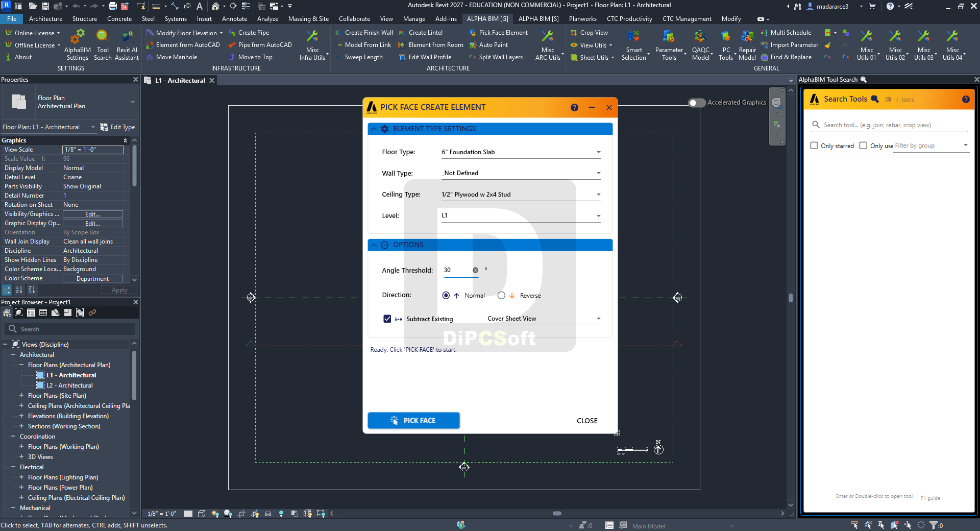Click Edit Type in Properties
980x531 pixels.
click(118, 127)
